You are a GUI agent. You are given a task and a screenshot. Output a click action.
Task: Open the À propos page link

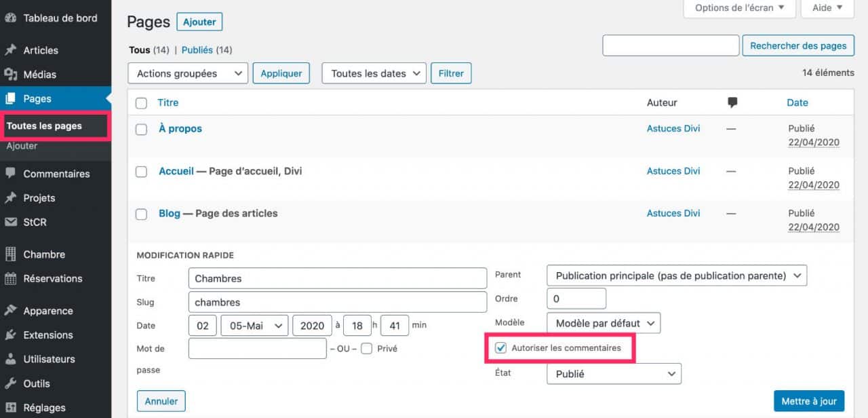(180, 128)
